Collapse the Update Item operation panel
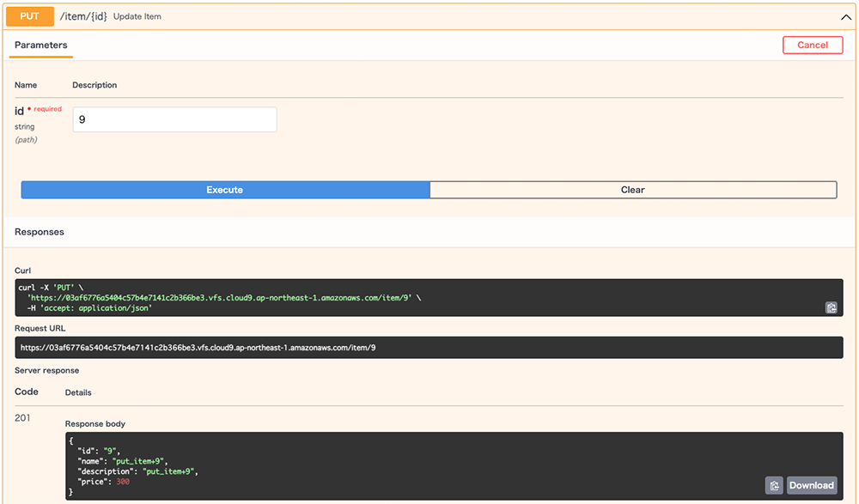The image size is (859, 504). click(x=845, y=16)
